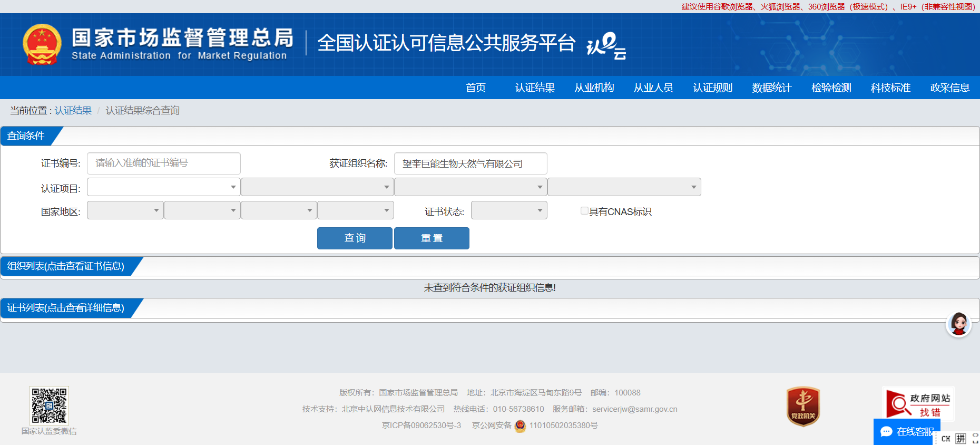This screenshot has width=980, height=445.
Task: Open the customer service avatar assistant
Action: point(958,324)
